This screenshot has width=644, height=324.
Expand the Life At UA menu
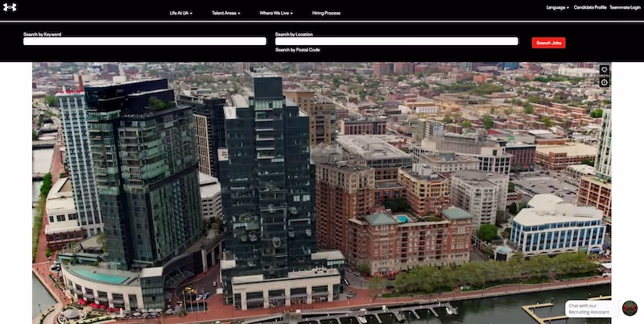point(180,13)
